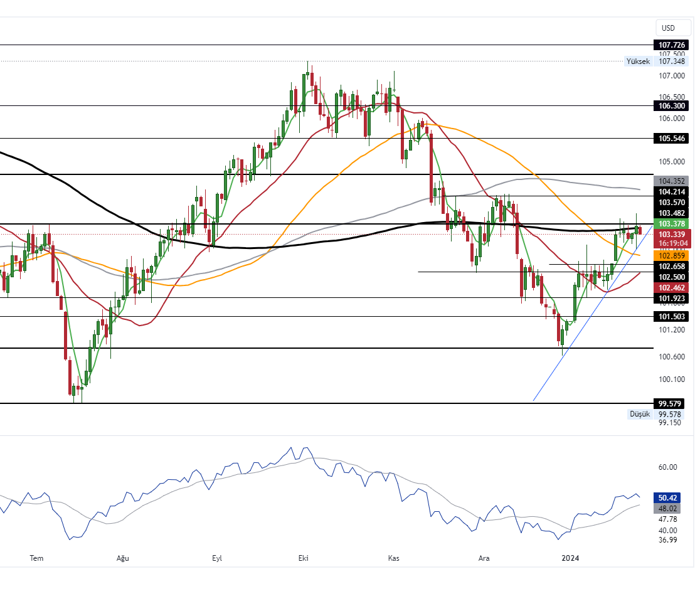700x589 pixels.
Task: Click the red 103.339 current price label
Action: tap(670, 234)
